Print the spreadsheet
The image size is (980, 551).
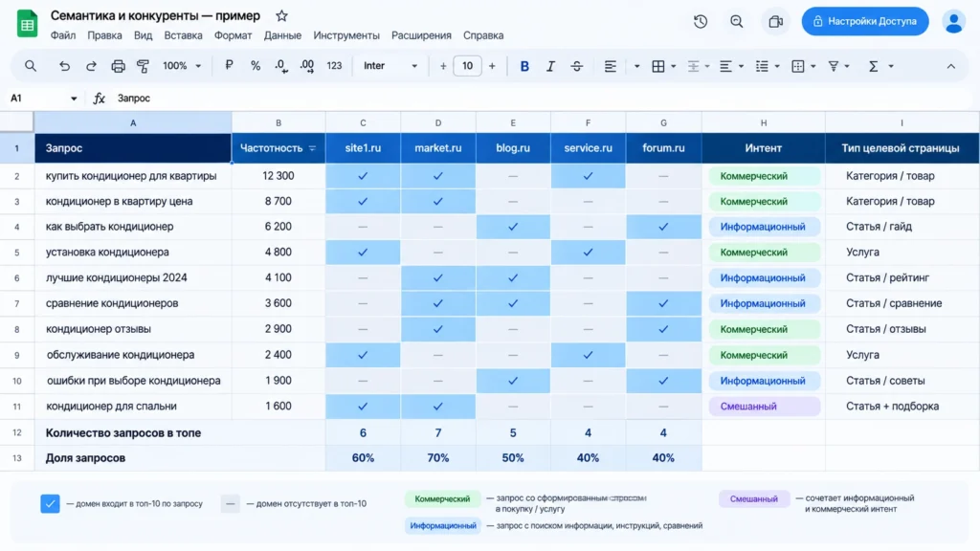[x=118, y=66]
